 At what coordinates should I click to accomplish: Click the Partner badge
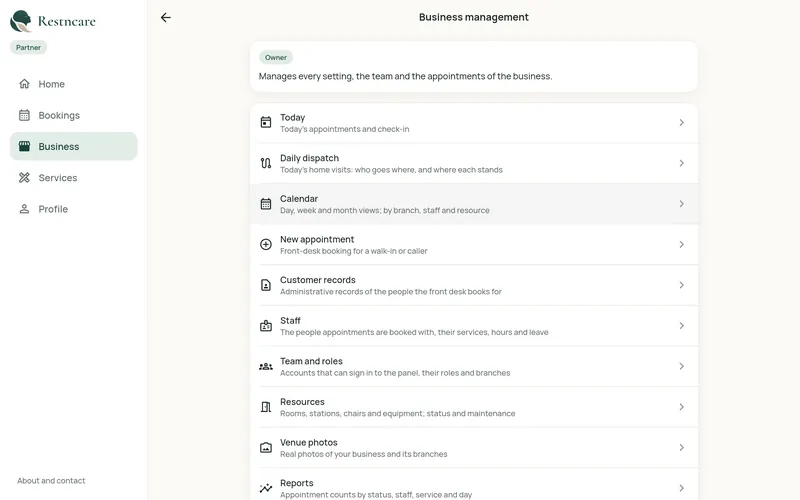(28, 47)
